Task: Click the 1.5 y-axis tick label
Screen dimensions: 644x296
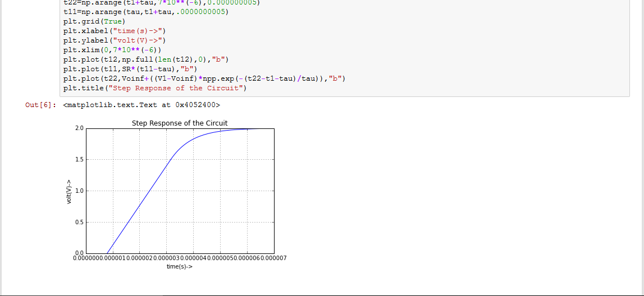Action: point(80,160)
